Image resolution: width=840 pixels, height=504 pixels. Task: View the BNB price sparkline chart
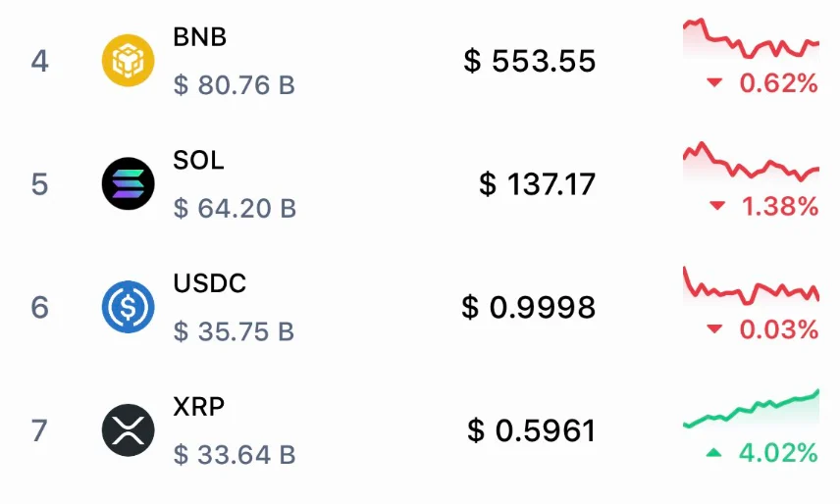point(751,37)
